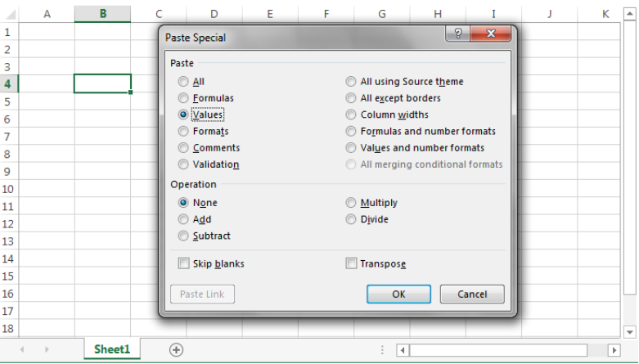
Task: Select row 18 header
Action: point(8,329)
